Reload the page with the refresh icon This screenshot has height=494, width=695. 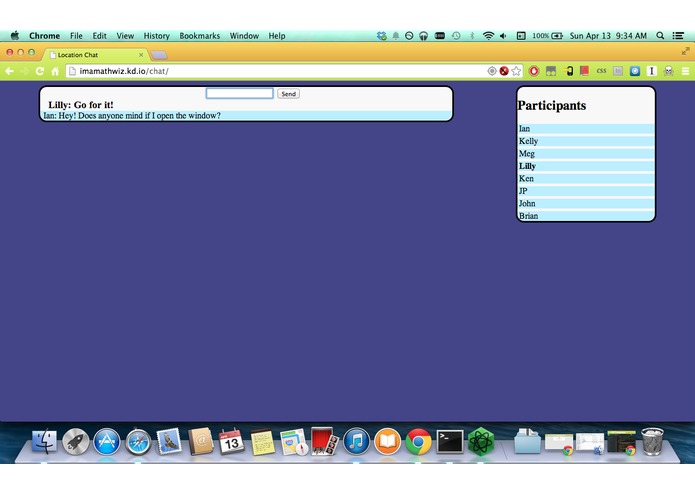39,71
